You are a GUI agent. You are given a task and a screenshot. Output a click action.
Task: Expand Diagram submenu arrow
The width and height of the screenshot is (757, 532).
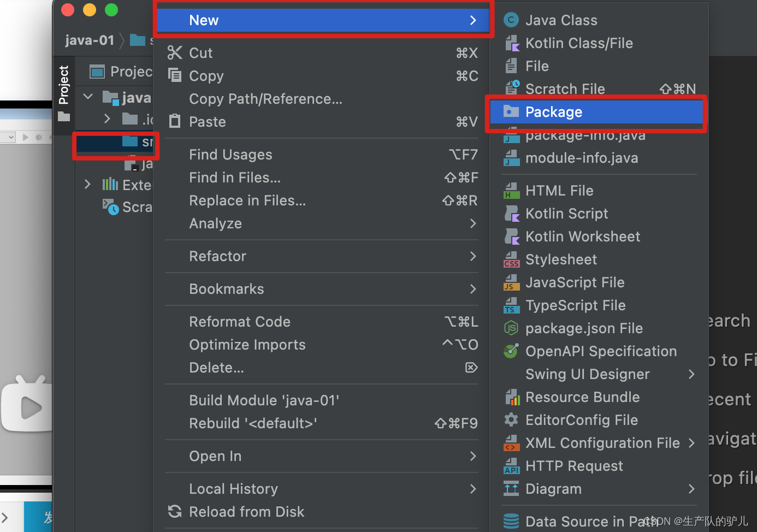pyautogui.click(x=691, y=489)
